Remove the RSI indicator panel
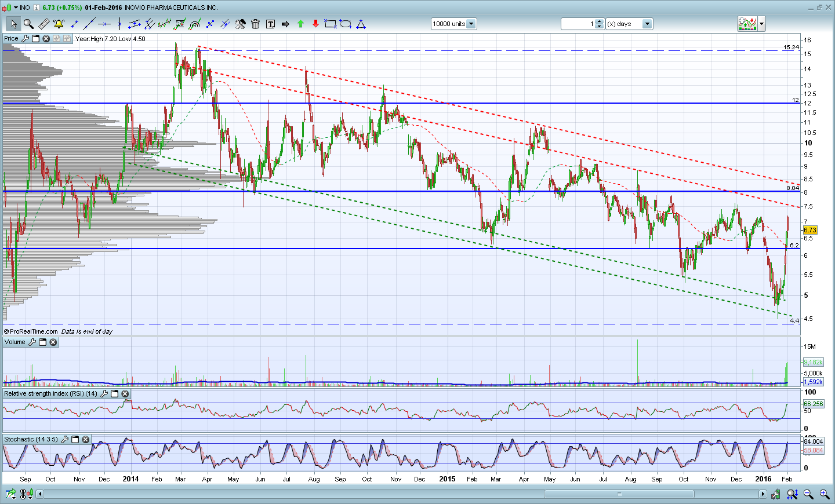The width and height of the screenshot is (835, 504). (125, 394)
